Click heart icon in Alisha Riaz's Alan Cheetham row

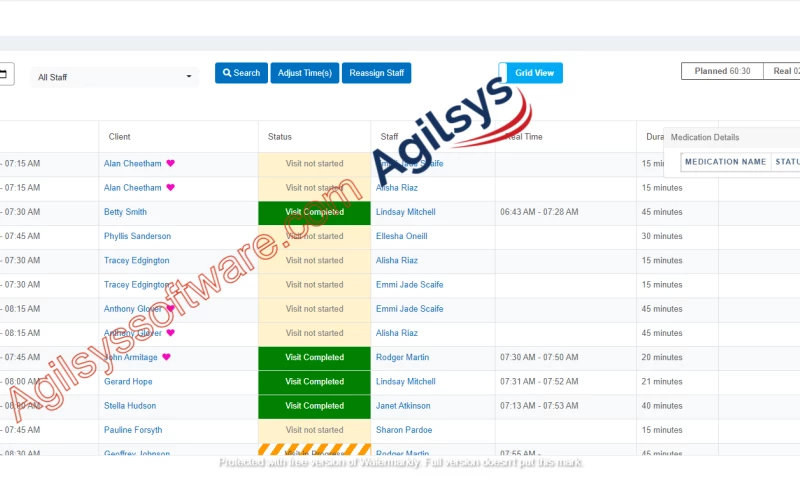click(x=170, y=187)
